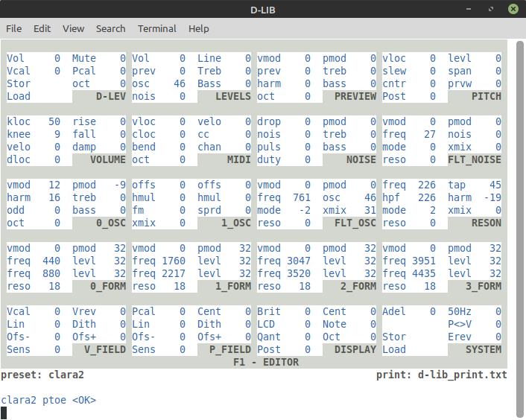Viewport: 526px width, 420px height.
Task: Select the PREVIEW section label
Action: click(355, 97)
